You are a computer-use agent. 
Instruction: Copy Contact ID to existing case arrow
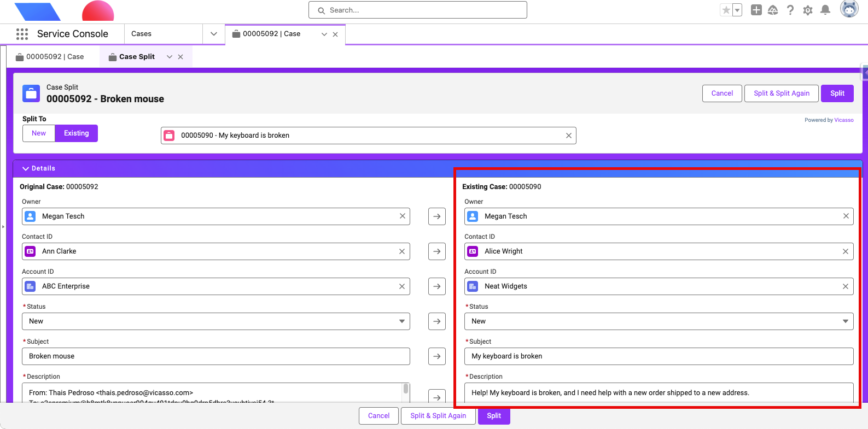(437, 251)
